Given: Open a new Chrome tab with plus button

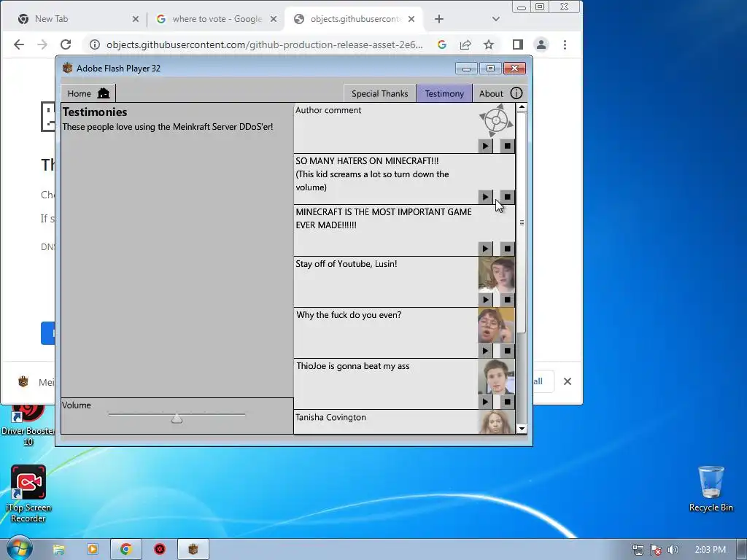Looking at the screenshot, I should [x=438, y=19].
